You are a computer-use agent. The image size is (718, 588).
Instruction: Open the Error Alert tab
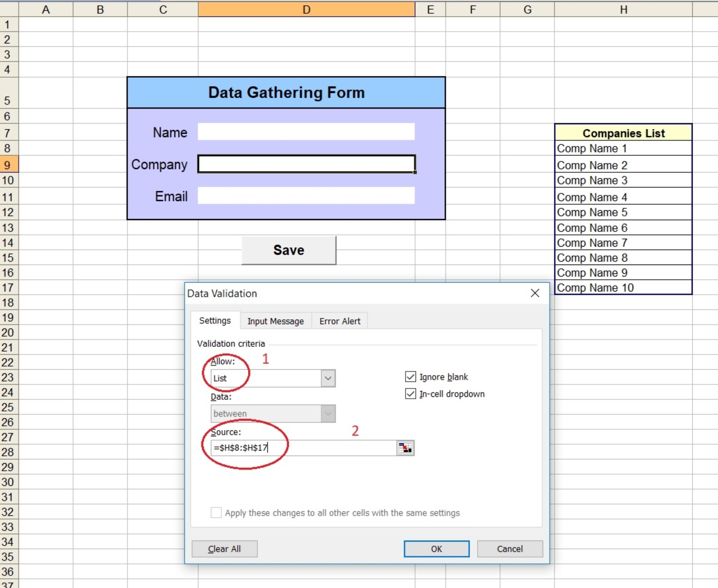point(340,321)
